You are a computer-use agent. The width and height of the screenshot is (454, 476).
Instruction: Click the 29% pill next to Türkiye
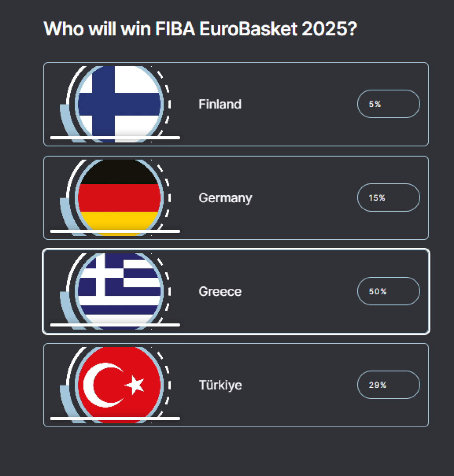coord(388,385)
